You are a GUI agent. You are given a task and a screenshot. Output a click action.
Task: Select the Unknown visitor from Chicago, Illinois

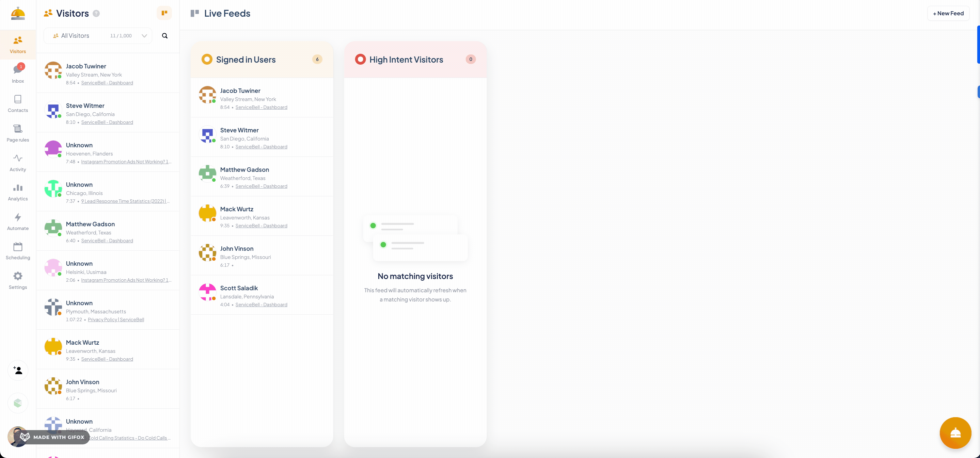tap(108, 192)
